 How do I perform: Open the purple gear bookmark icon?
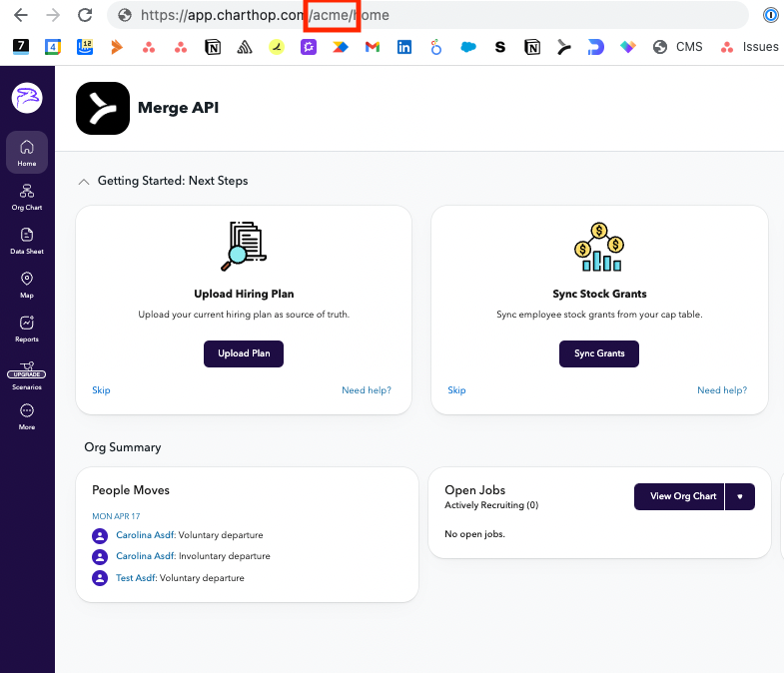tap(309, 47)
